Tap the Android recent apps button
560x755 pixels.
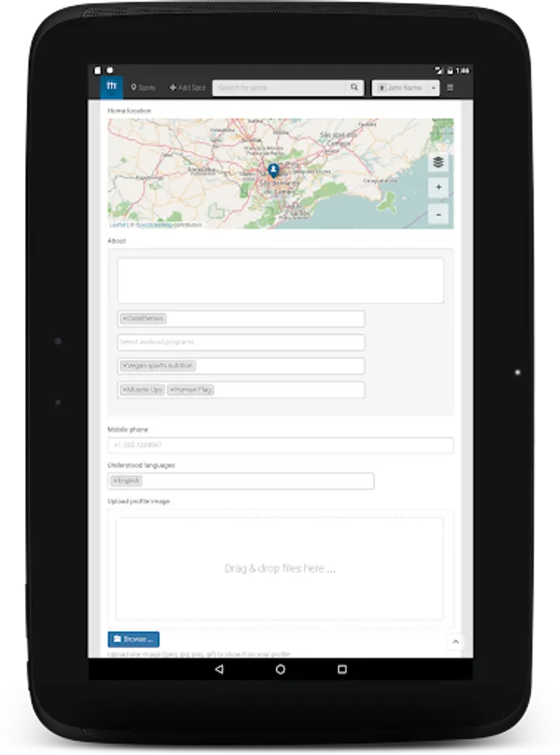pyautogui.click(x=342, y=669)
